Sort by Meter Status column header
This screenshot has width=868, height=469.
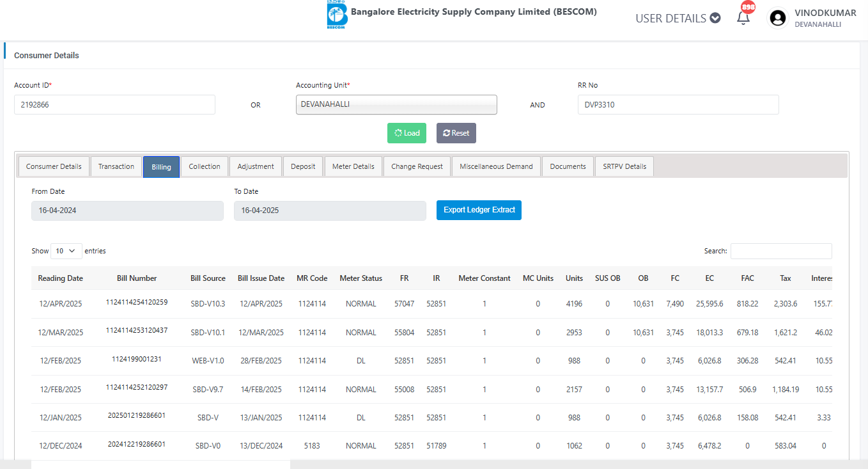click(360, 278)
